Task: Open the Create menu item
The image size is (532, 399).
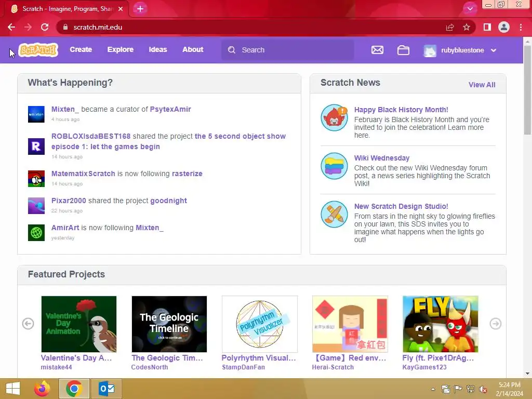Action: (x=81, y=49)
